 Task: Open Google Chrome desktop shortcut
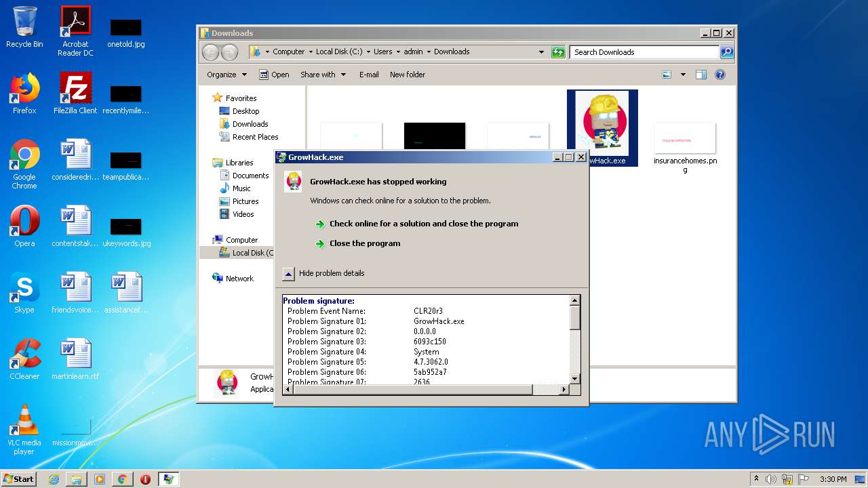pyautogui.click(x=24, y=164)
